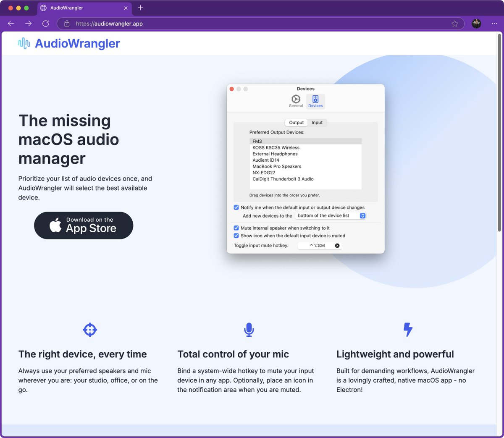Click 'Drag devices into the order you prefer.' text
Image resolution: width=504 pixels, height=438 pixels.
coord(285,195)
